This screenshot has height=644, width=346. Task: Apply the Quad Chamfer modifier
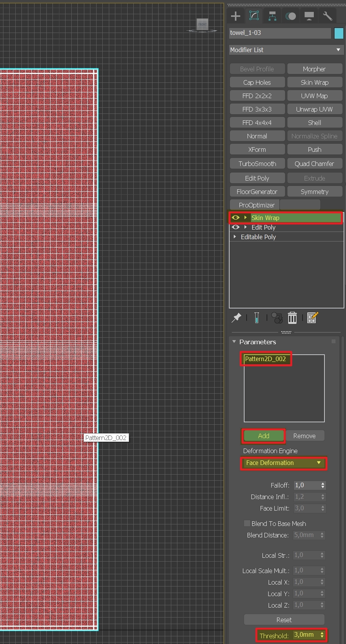[x=315, y=164]
